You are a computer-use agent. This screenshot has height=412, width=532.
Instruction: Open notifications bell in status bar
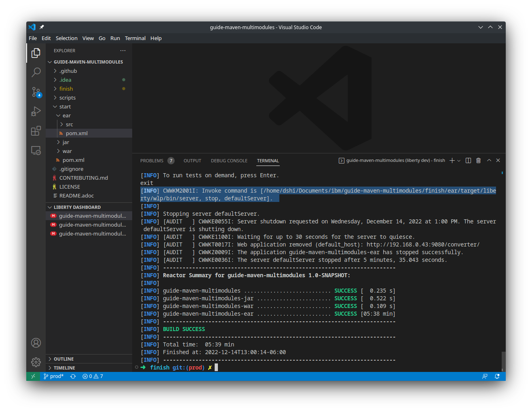(x=497, y=376)
